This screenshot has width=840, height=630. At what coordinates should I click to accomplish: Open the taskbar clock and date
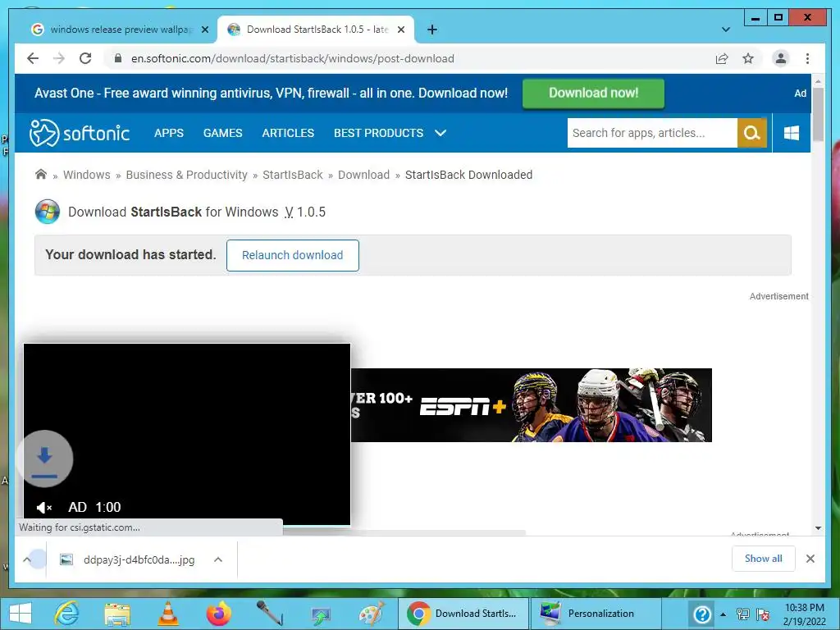pos(805,614)
